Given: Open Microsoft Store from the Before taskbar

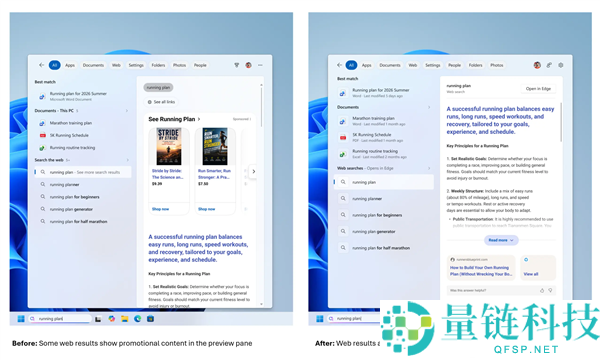Looking at the screenshot, I should (x=150, y=318).
